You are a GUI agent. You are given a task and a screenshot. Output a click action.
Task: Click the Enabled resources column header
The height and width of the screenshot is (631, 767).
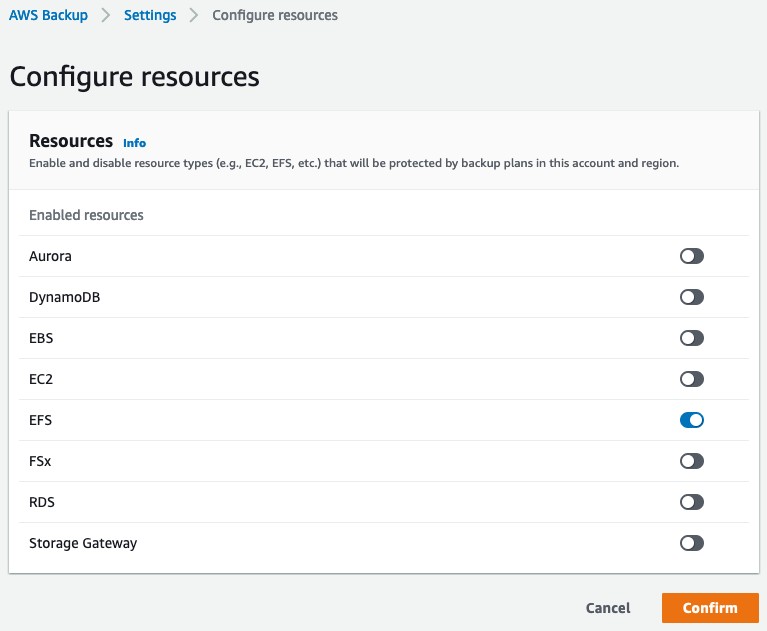click(86, 215)
